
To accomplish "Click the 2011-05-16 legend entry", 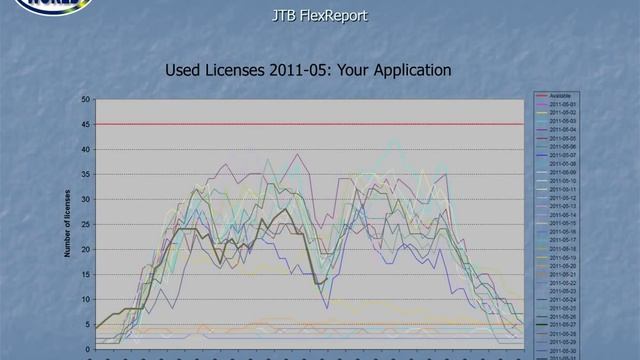I will coord(556,232).
